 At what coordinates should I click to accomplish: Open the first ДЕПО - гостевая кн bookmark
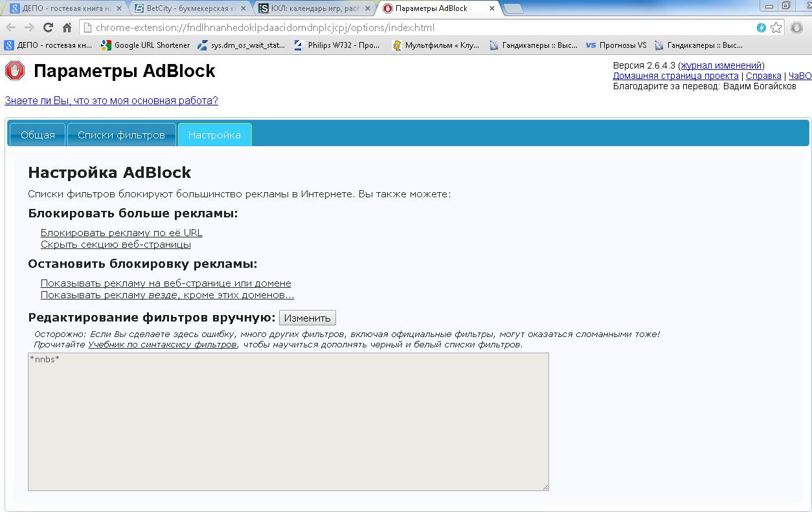pos(49,45)
